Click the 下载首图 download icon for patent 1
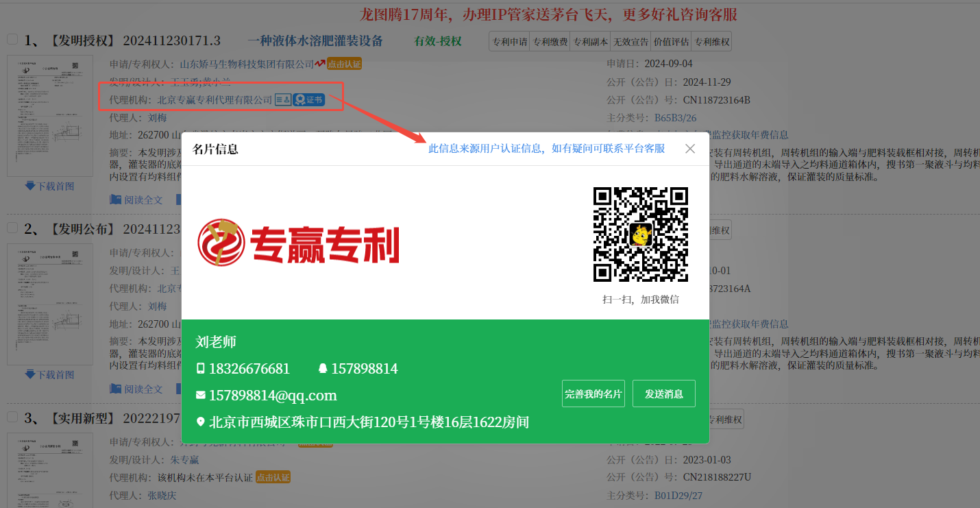Viewport: 980px width, 508px height. coord(30,186)
